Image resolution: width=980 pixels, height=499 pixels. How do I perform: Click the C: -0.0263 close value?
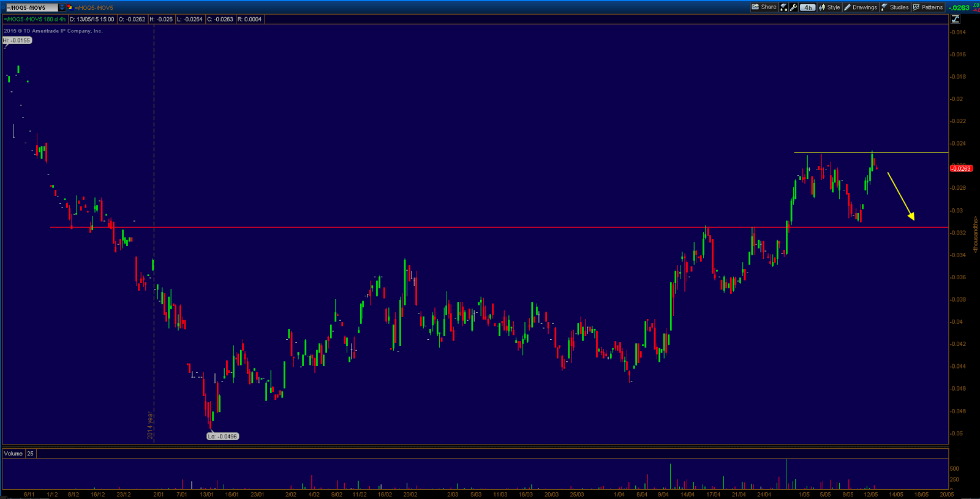tap(220, 20)
